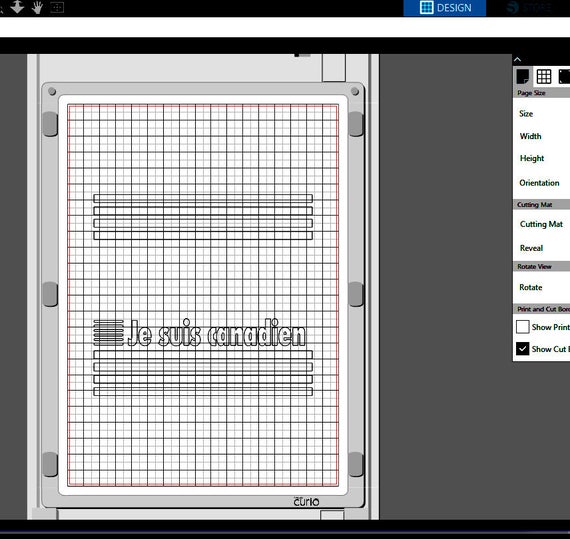
Task: Enable the Show Print Border checkbox
Action: click(x=522, y=327)
